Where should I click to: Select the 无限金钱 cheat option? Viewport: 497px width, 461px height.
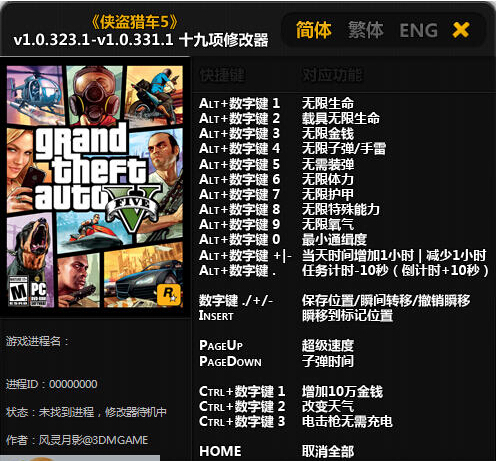tap(328, 134)
